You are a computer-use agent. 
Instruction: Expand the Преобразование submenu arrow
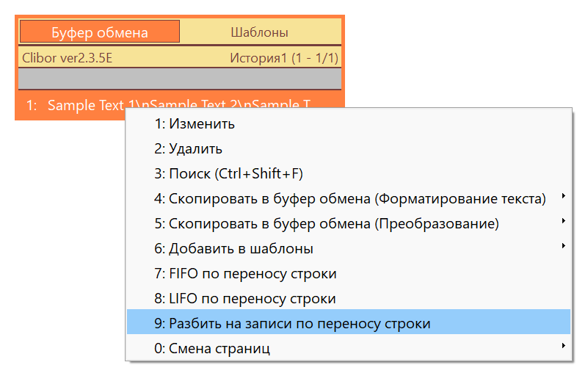pos(563,220)
